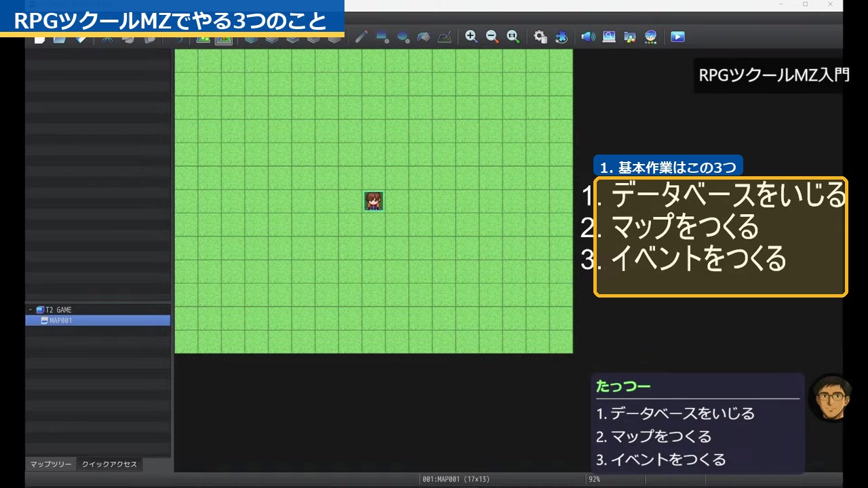The width and height of the screenshot is (868, 488).
Task: Open the Event Searcher icon
Action: pyautogui.click(x=609, y=37)
